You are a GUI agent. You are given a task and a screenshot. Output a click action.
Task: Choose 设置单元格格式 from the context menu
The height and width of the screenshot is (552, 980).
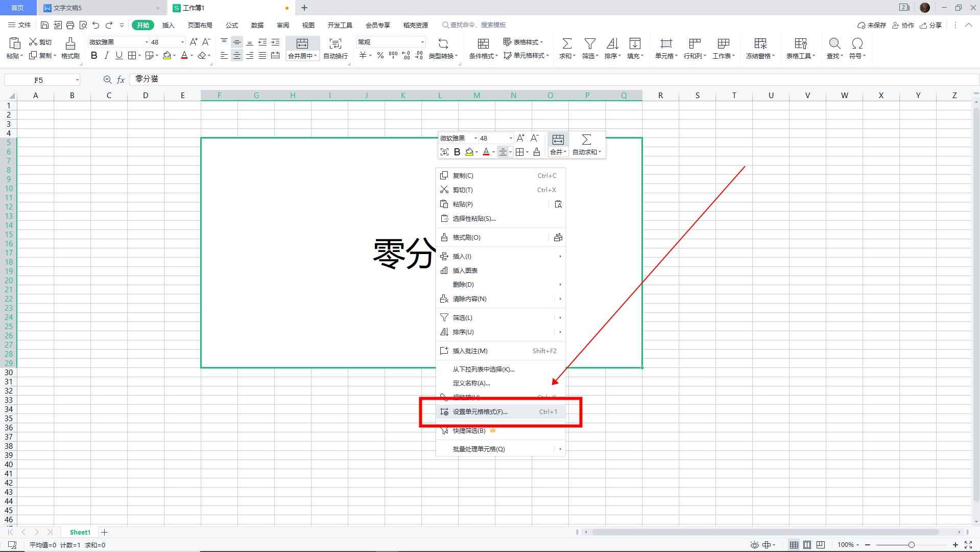click(x=479, y=411)
